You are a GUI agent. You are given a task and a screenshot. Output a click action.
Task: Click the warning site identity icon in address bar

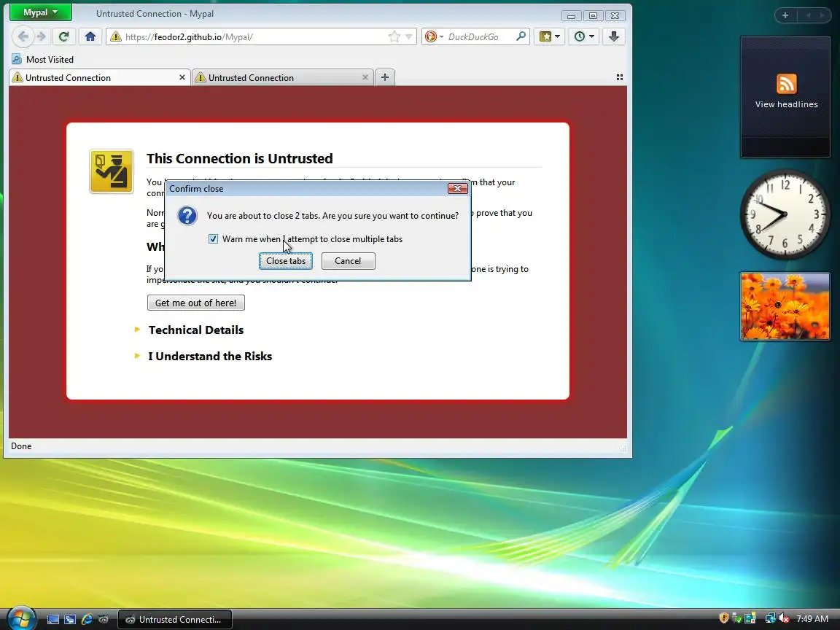click(116, 36)
